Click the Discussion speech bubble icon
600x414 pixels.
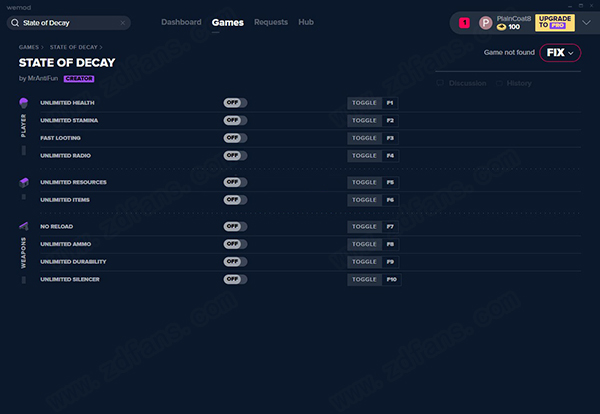pos(440,83)
